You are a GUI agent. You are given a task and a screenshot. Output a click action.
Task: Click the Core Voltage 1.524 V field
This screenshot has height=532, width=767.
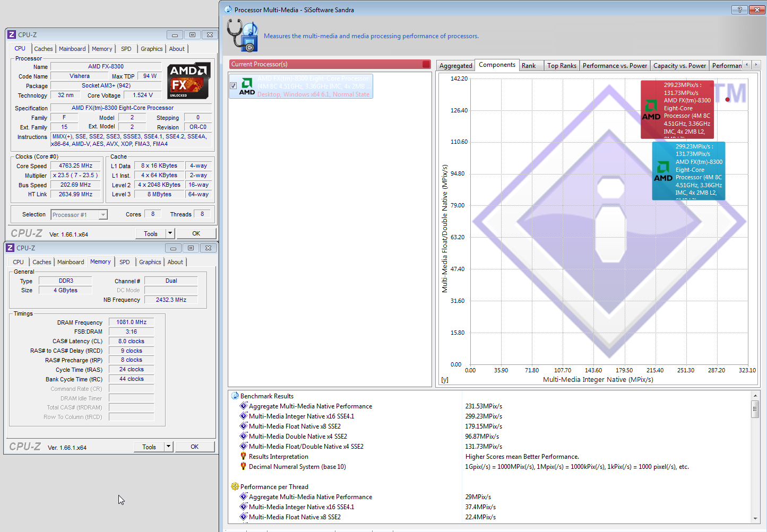tap(143, 95)
